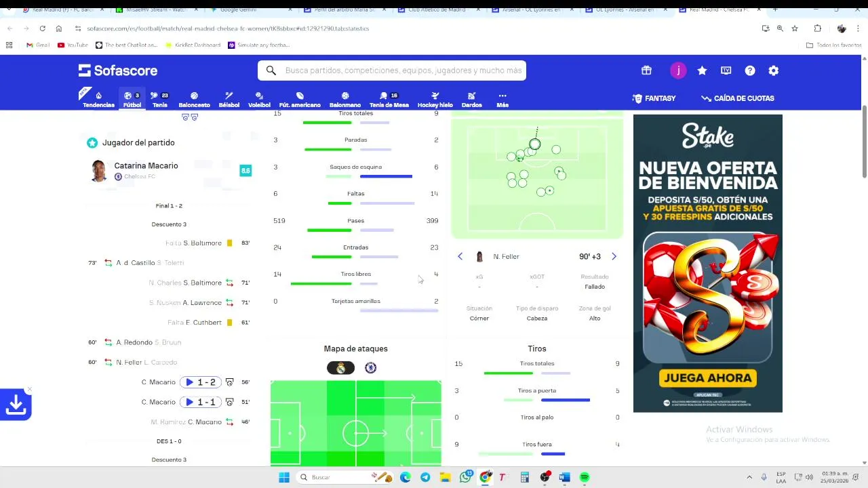The height and width of the screenshot is (488, 868).
Task: Click yellow card icon for E. Cuthbert
Action: tap(229, 323)
